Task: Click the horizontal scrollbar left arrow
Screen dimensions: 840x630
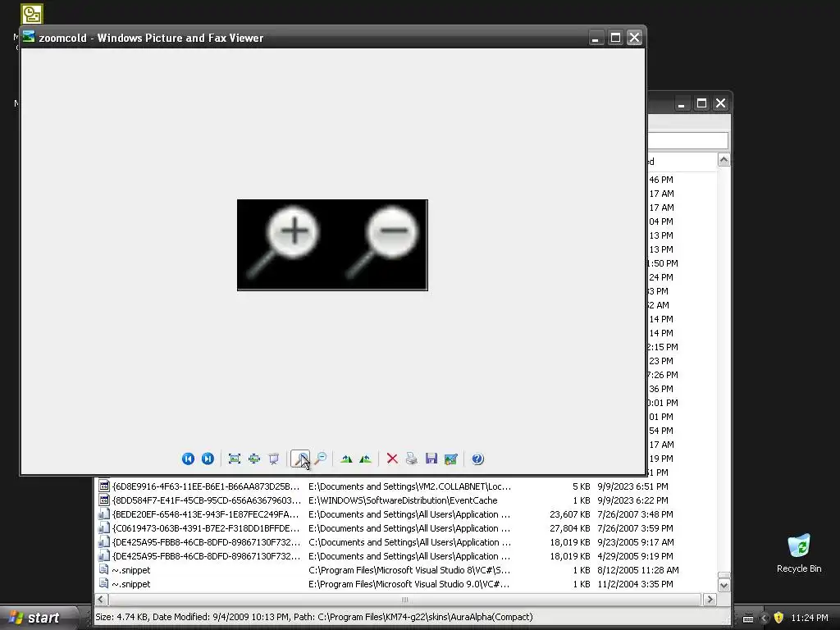Action: (x=101, y=600)
